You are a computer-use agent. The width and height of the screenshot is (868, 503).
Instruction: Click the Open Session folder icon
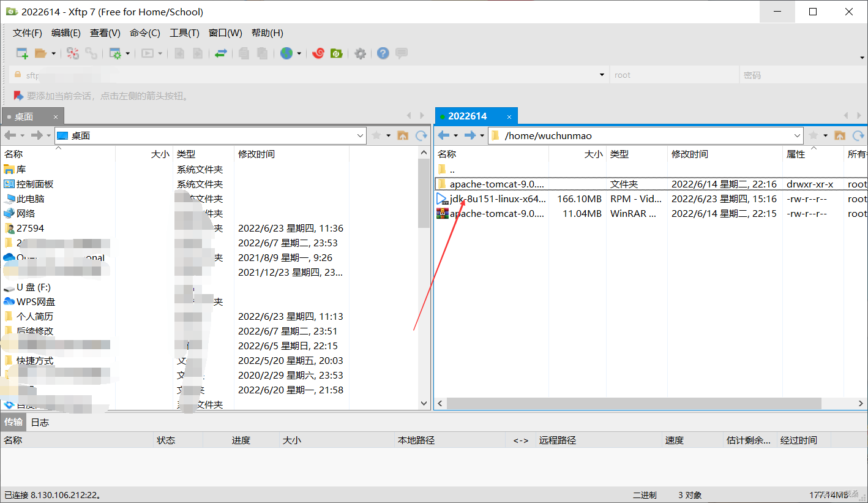pos(41,53)
